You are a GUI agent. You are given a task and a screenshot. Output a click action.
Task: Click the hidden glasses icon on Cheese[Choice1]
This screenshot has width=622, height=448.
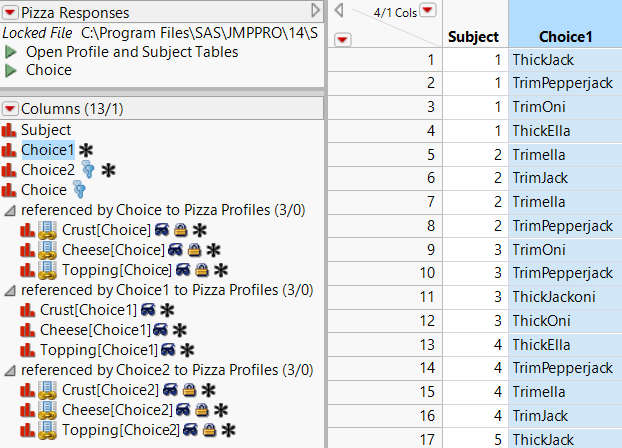point(161,330)
